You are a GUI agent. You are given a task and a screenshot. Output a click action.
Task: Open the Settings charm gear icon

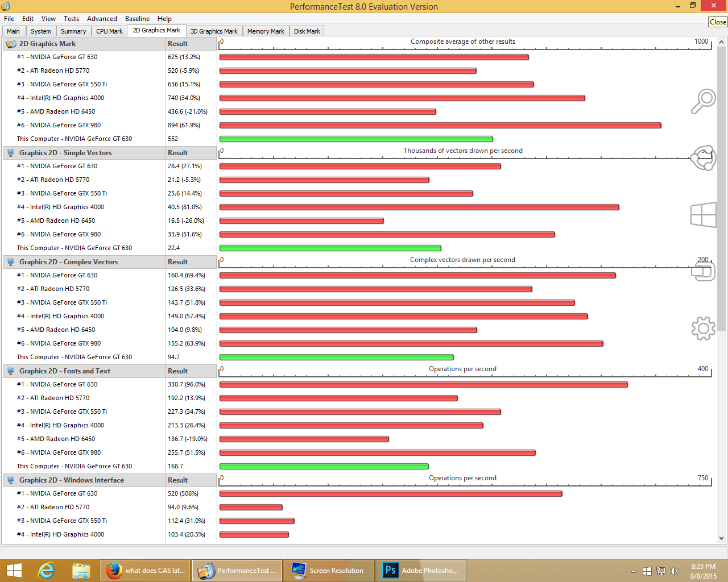(703, 329)
